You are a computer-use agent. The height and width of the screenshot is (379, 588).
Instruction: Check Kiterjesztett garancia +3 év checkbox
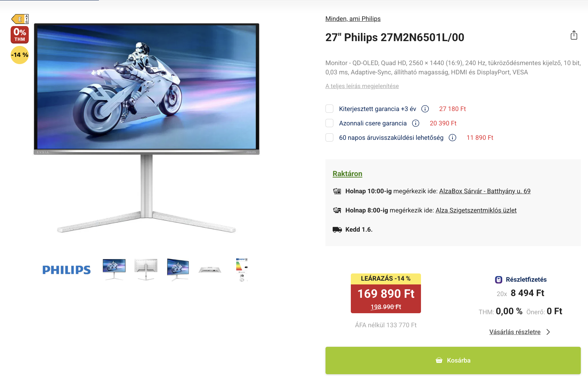[329, 109]
